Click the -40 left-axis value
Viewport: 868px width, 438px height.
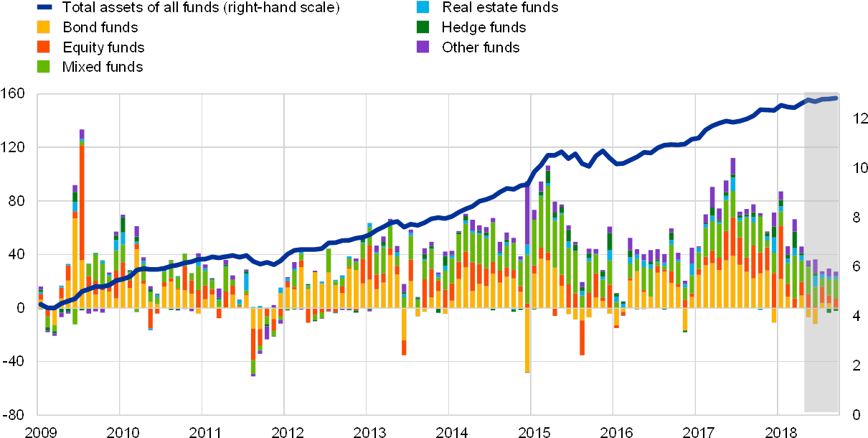coord(14,362)
